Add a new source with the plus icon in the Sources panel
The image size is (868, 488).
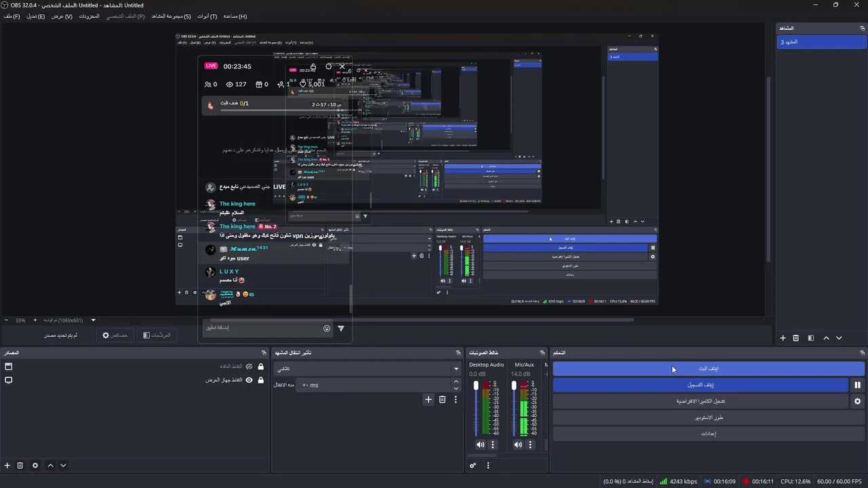[x=7, y=466]
